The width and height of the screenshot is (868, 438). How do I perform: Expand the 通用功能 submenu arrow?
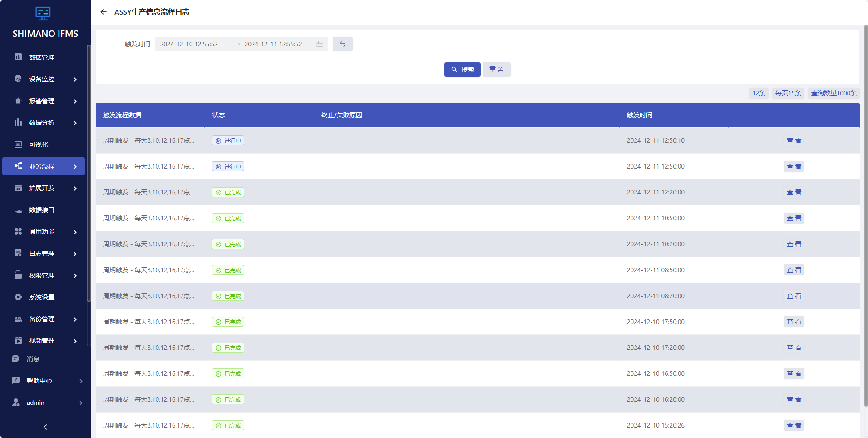(75, 232)
